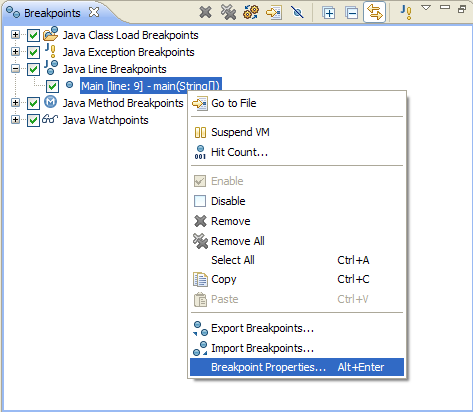Expand Java Watchpoints node
The width and height of the screenshot is (473, 412).
click(15, 119)
